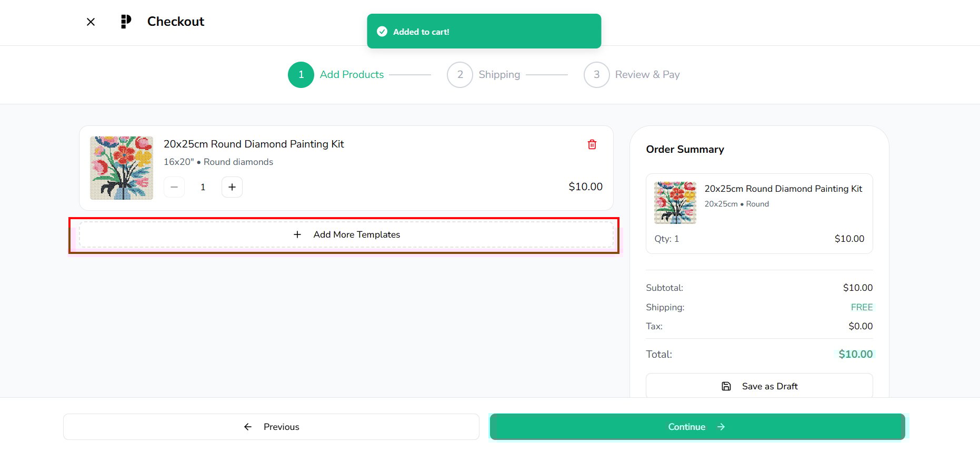Open the Order Summary product thumbnail
Viewport: 980px width, 451px height.
click(x=675, y=203)
